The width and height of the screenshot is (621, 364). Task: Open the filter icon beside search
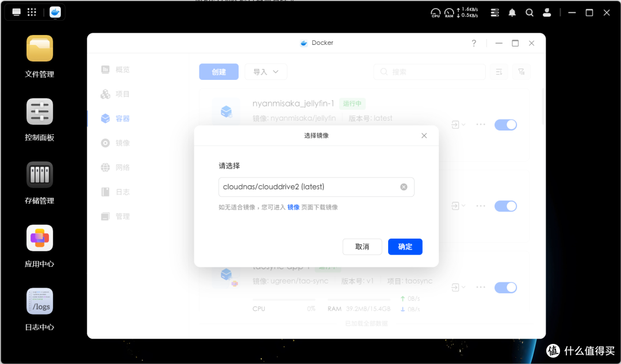(521, 72)
